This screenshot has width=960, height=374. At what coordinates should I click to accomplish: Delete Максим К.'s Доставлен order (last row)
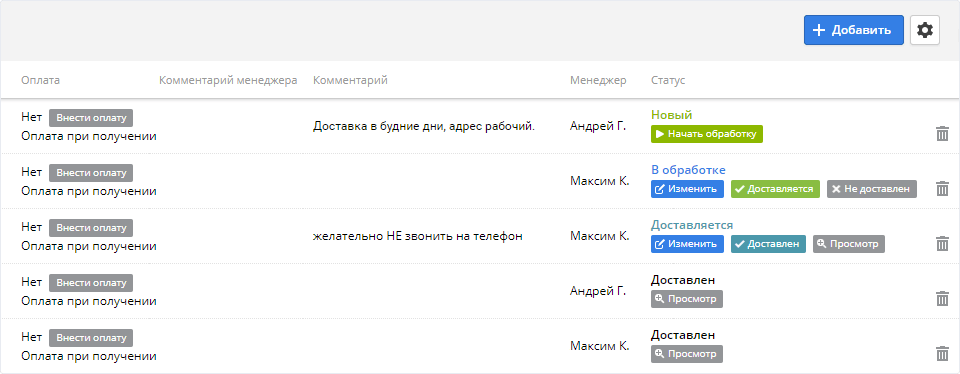coord(942,354)
